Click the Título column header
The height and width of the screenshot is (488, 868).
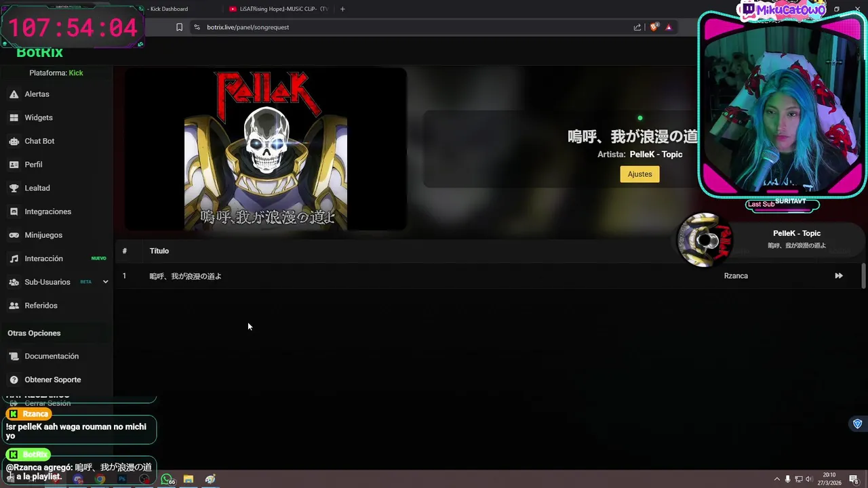point(159,251)
